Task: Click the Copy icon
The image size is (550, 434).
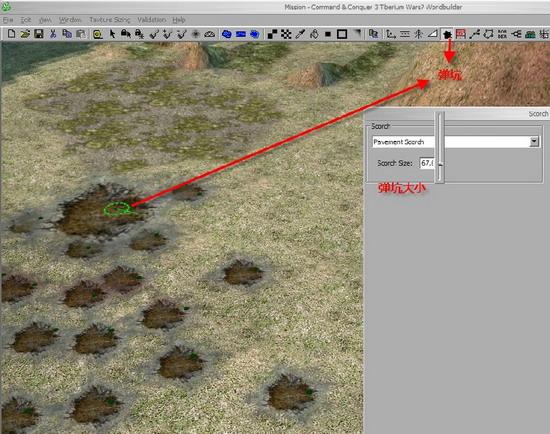Action: [x=67, y=34]
